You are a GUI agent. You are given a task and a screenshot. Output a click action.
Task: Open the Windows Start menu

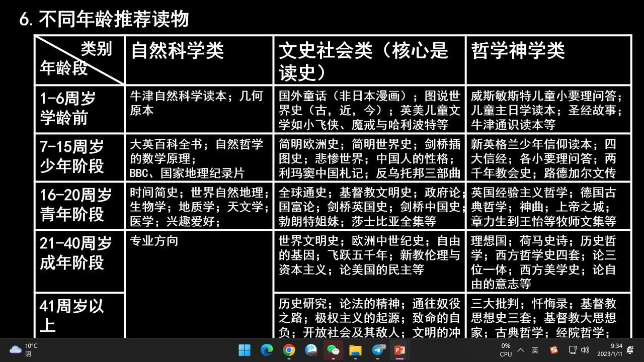click(x=245, y=350)
